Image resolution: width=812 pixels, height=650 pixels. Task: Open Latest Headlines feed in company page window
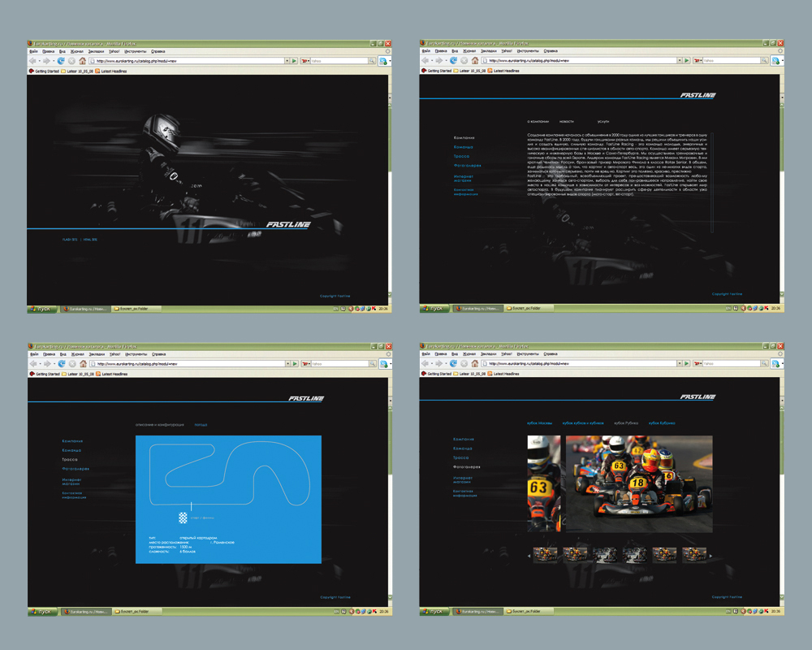tap(503, 71)
